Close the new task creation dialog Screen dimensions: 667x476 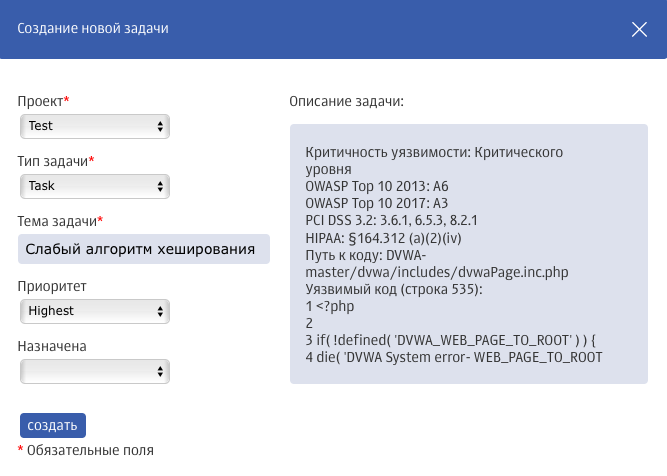(x=640, y=29)
